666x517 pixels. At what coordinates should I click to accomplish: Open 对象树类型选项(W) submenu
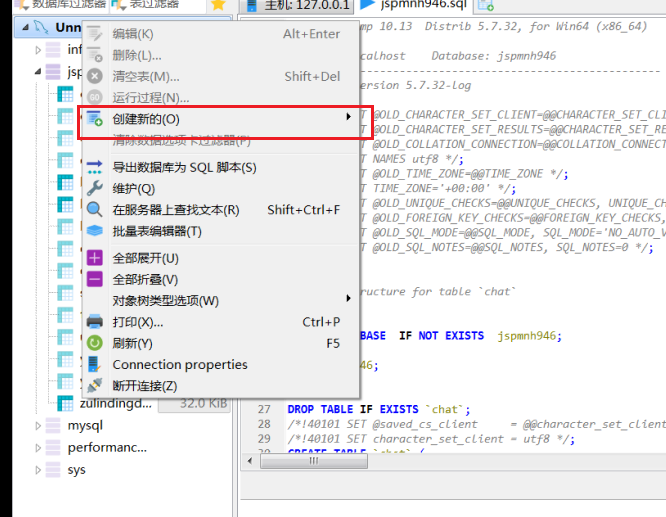coord(221,301)
